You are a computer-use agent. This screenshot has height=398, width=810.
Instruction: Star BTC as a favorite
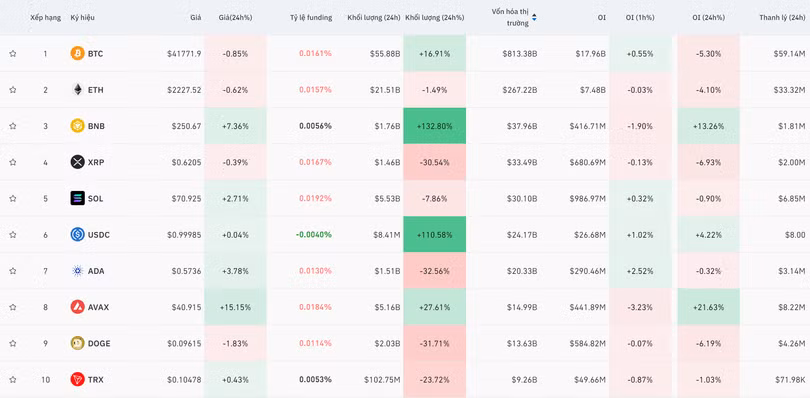click(x=13, y=53)
